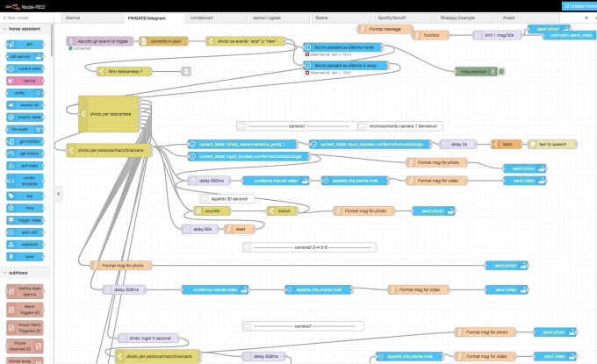
Task: Select the zone palette node
Action: (x=25, y=257)
